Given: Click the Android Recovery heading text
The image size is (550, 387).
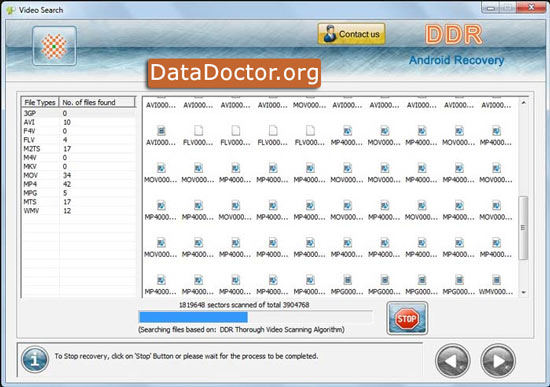Looking at the screenshot, I should click(x=456, y=60).
